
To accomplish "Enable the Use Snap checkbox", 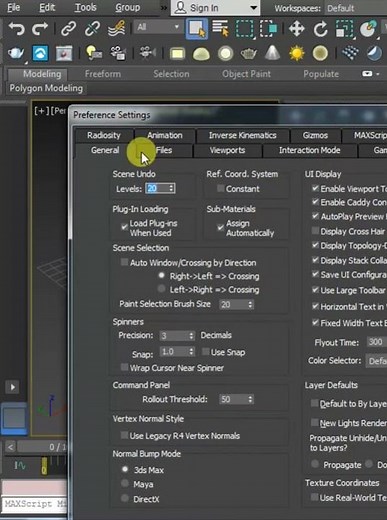I will coord(206,352).
